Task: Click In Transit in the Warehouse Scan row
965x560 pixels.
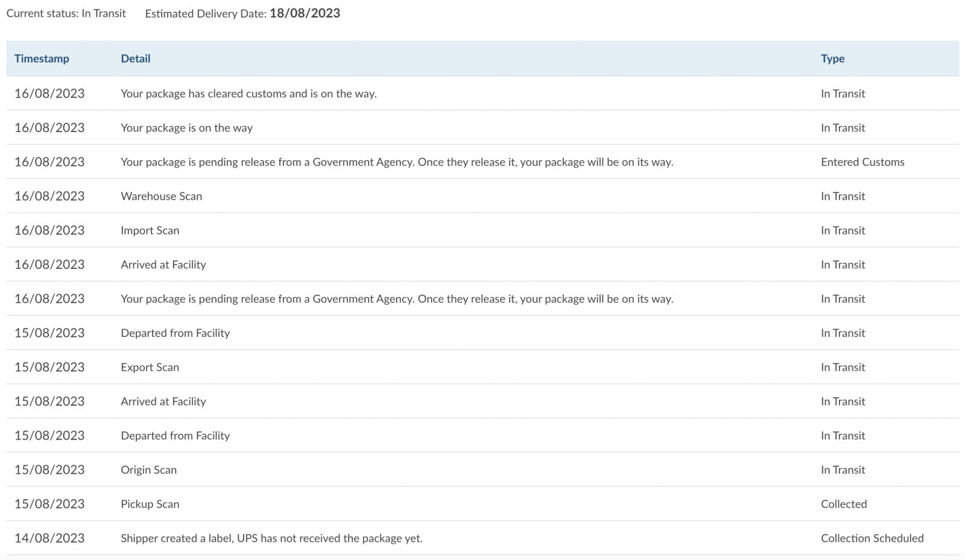Action: [843, 196]
